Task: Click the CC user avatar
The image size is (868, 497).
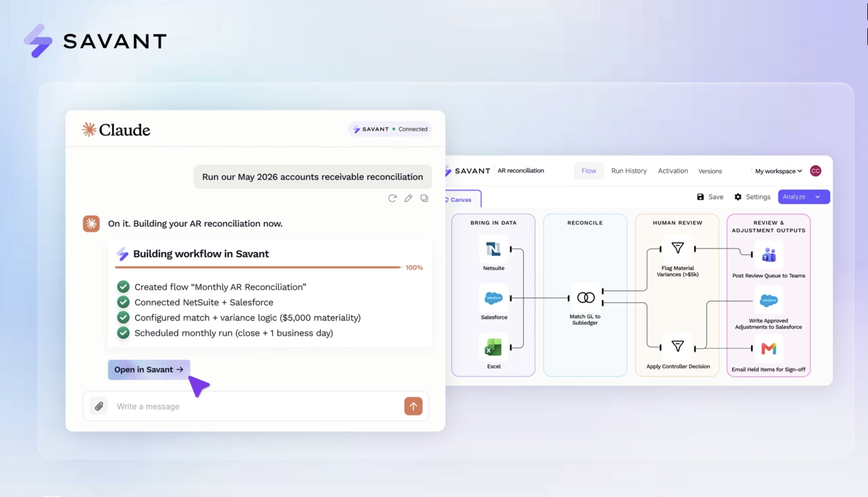Action: tap(815, 171)
